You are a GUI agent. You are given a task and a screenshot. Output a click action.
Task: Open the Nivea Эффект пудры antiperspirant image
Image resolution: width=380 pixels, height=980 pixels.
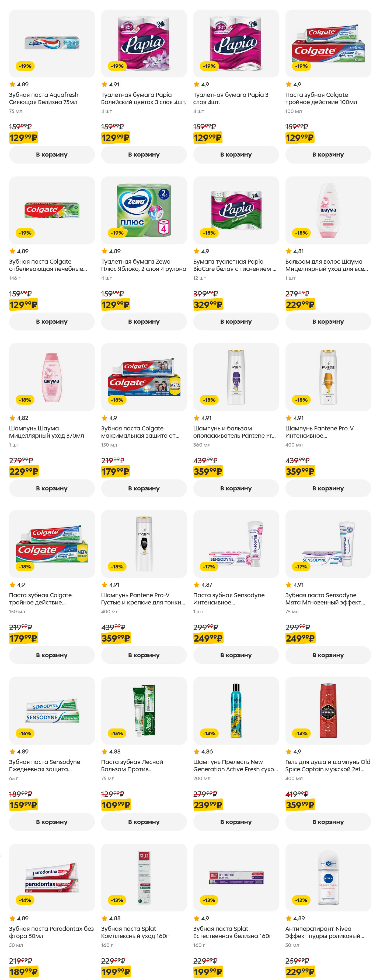coord(328,877)
